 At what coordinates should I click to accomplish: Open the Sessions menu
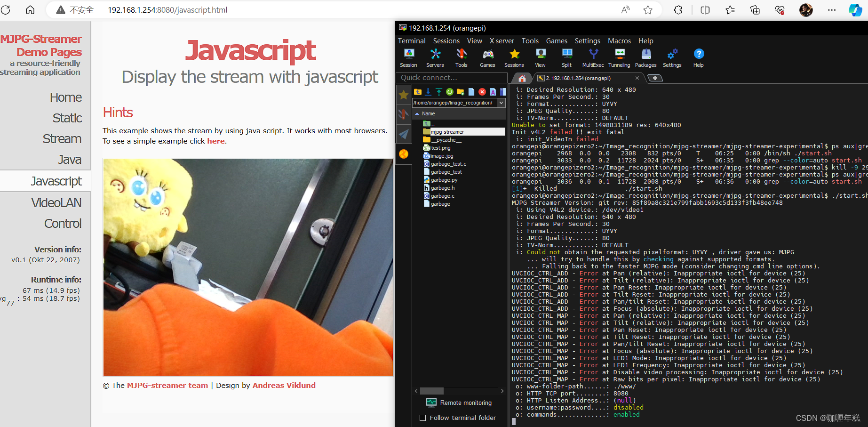click(x=446, y=41)
